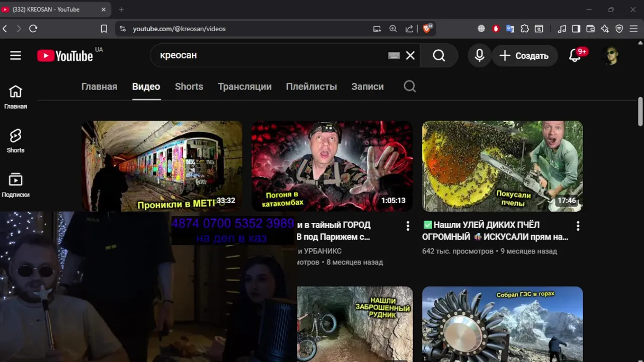Go to Home in the sidebar
644x362 pixels.
tap(16, 97)
